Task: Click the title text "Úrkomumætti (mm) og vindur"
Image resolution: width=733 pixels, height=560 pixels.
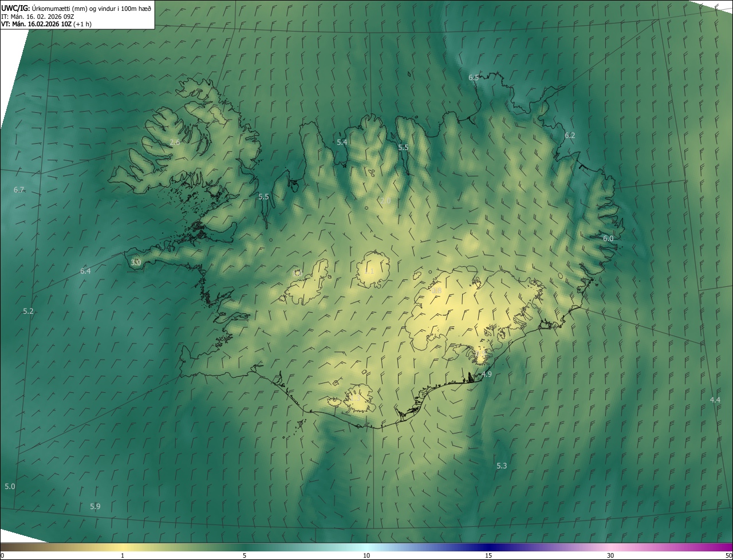Action: pos(74,8)
